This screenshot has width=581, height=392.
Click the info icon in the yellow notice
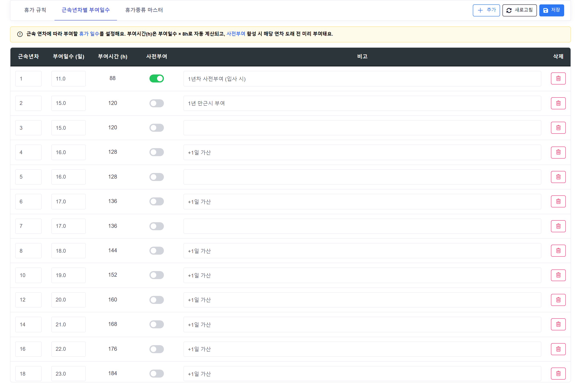(x=20, y=34)
